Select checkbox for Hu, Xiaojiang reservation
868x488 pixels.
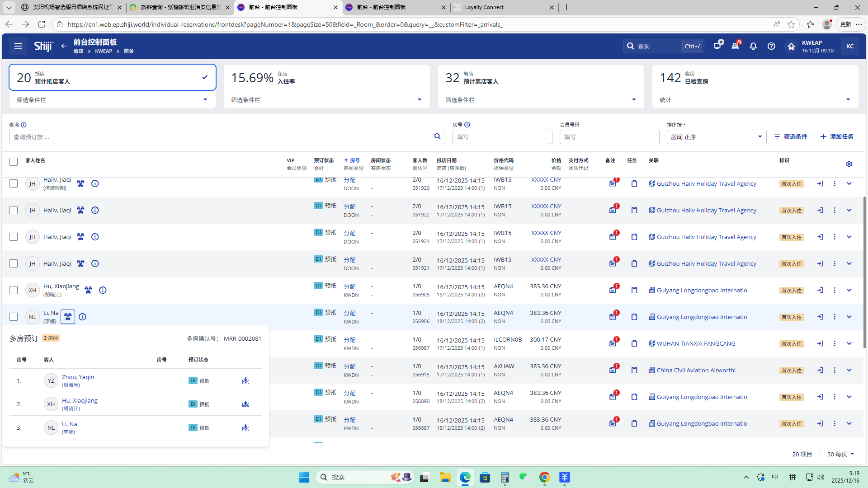pos(14,290)
